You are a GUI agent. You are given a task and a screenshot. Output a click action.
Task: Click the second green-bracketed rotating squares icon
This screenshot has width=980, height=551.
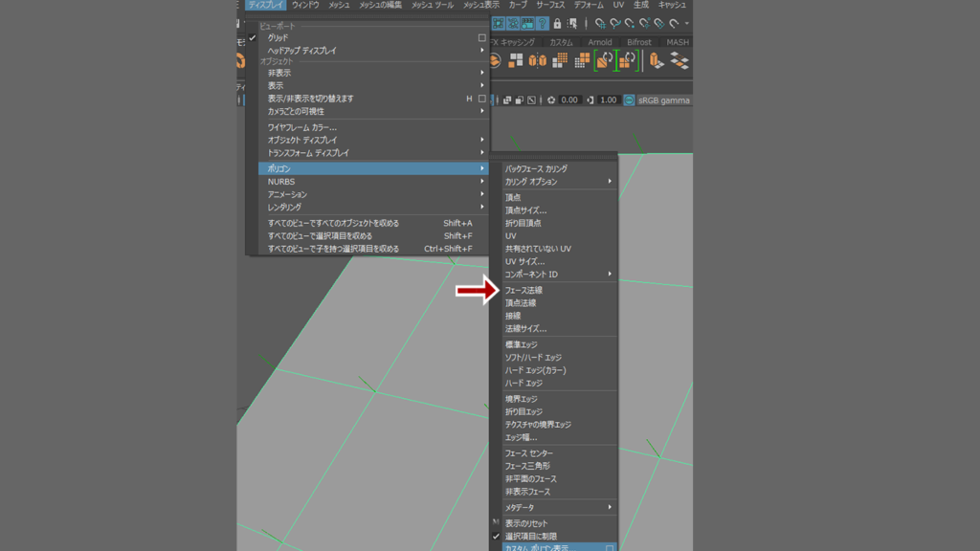(628, 60)
